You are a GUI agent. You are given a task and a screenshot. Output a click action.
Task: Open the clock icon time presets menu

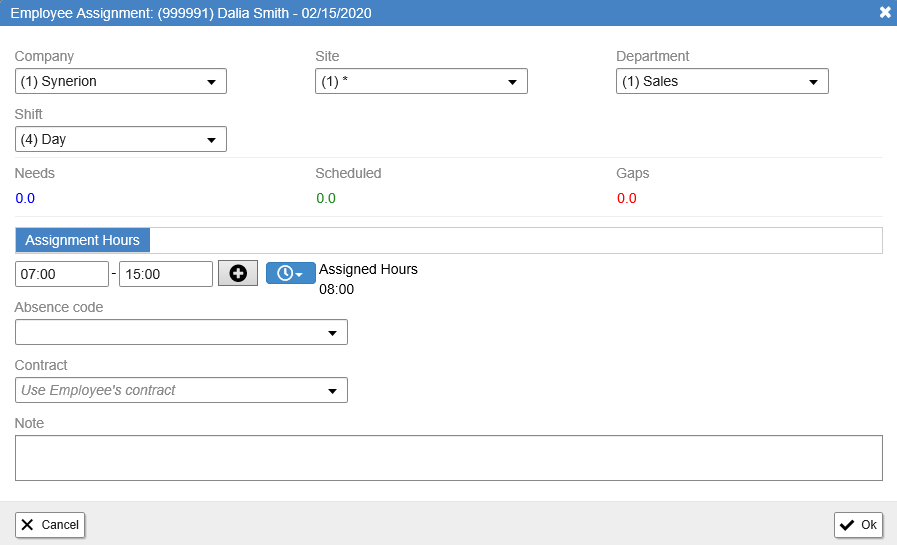(x=290, y=274)
